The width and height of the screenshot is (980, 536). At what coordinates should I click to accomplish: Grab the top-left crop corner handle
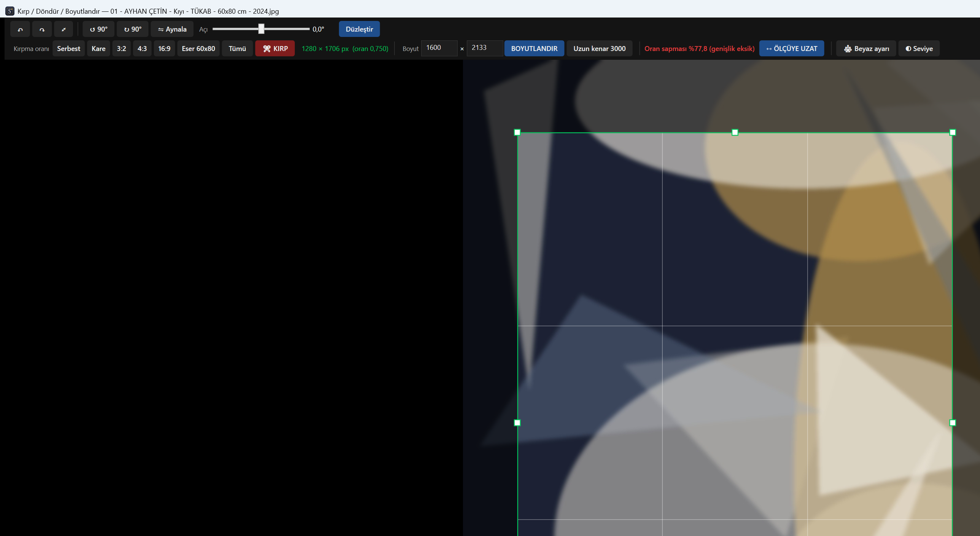tap(517, 132)
